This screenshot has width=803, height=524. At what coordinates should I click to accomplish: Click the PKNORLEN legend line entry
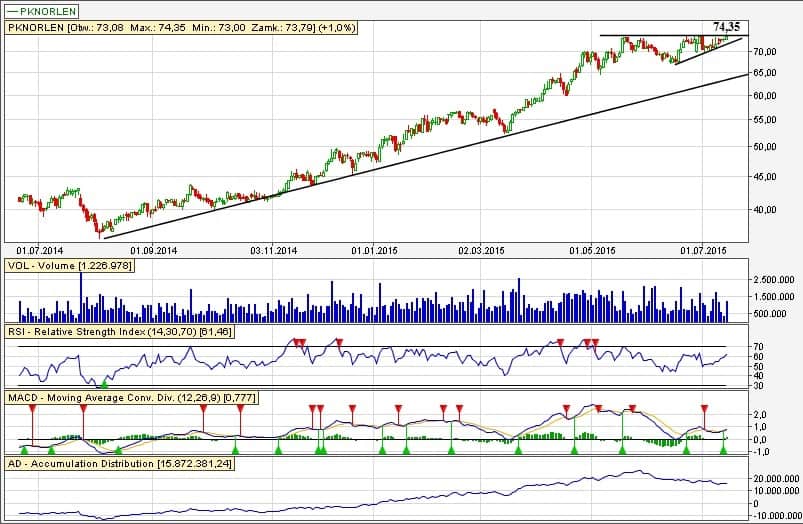click(x=40, y=10)
